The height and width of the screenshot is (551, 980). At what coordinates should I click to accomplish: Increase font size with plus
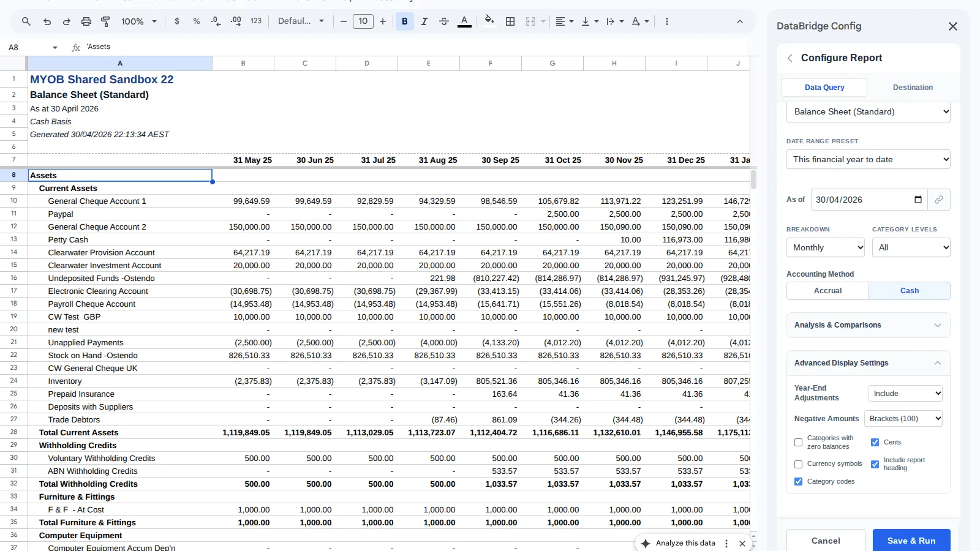(383, 21)
